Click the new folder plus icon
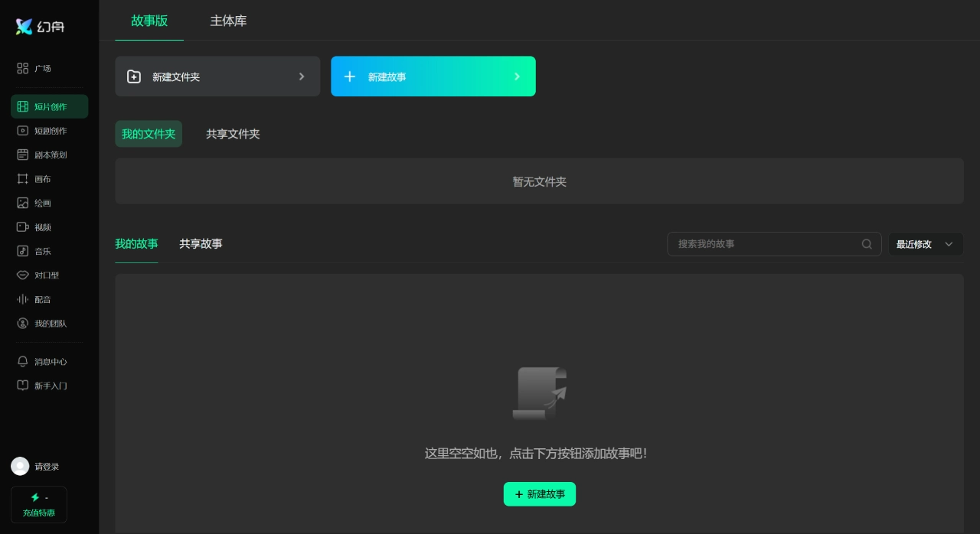This screenshot has height=534, width=980. (134, 77)
